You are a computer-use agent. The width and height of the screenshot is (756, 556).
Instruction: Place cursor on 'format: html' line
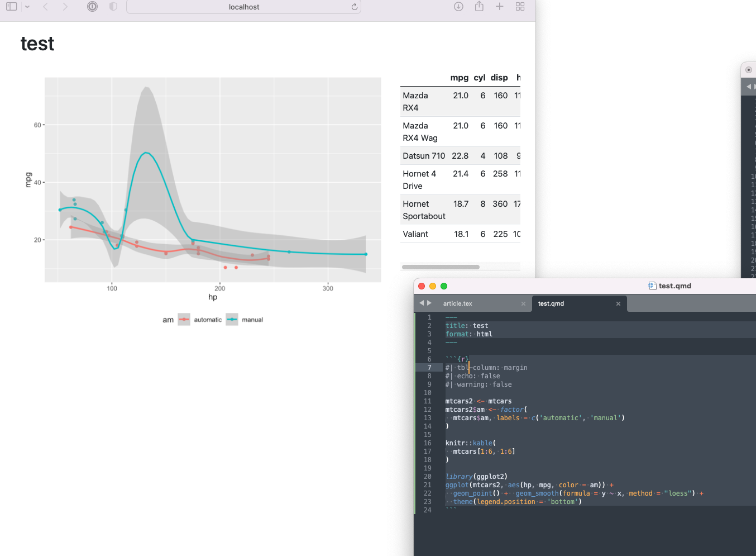click(x=469, y=334)
